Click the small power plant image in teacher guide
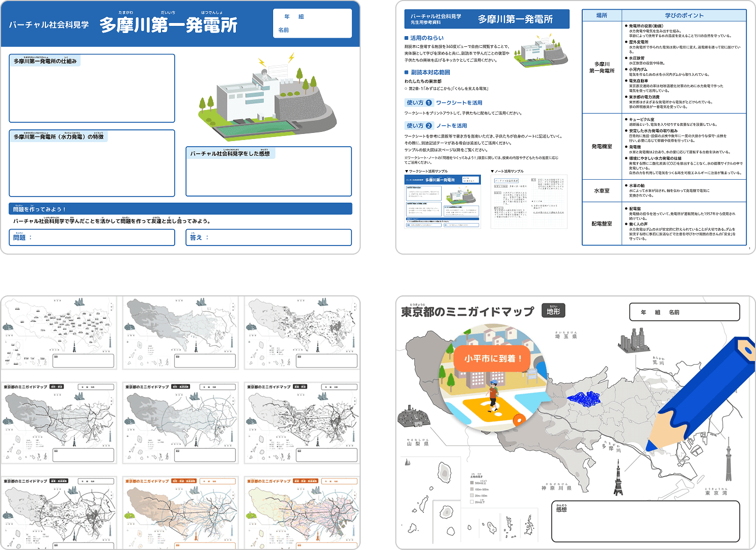The width and height of the screenshot is (756, 550). (x=541, y=51)
